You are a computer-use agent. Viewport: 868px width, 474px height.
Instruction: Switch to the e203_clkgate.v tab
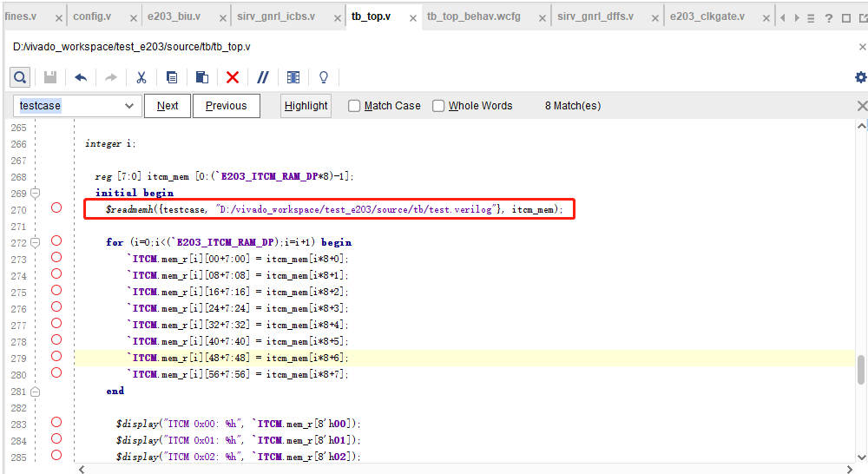point(707,16)
